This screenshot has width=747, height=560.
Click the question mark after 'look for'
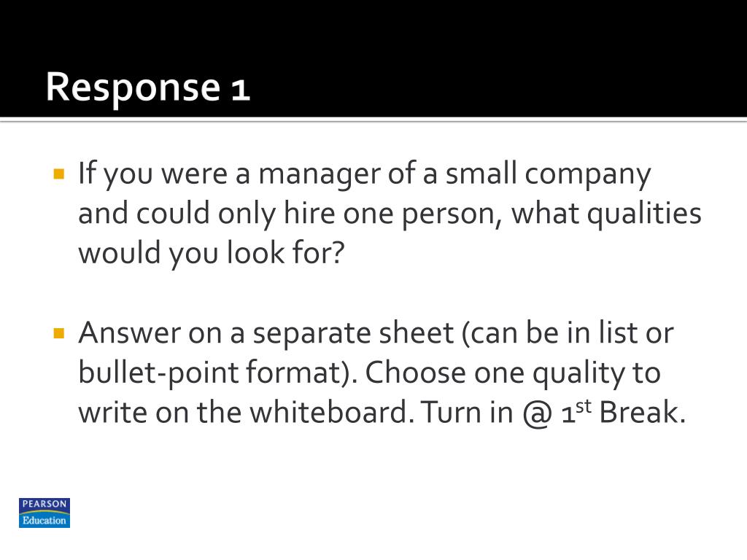click(x=338, y=252)
